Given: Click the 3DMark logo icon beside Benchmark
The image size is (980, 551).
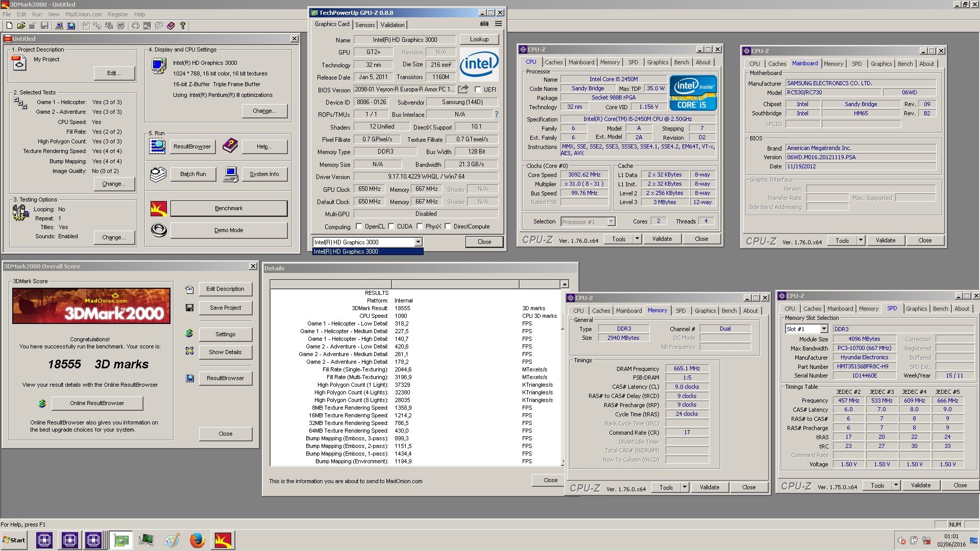Looking at the screenshot, I should click(159, 208).
